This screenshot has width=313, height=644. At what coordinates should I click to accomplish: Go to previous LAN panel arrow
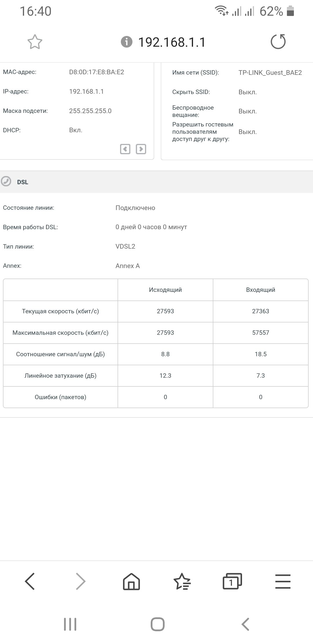click(125, 149)
